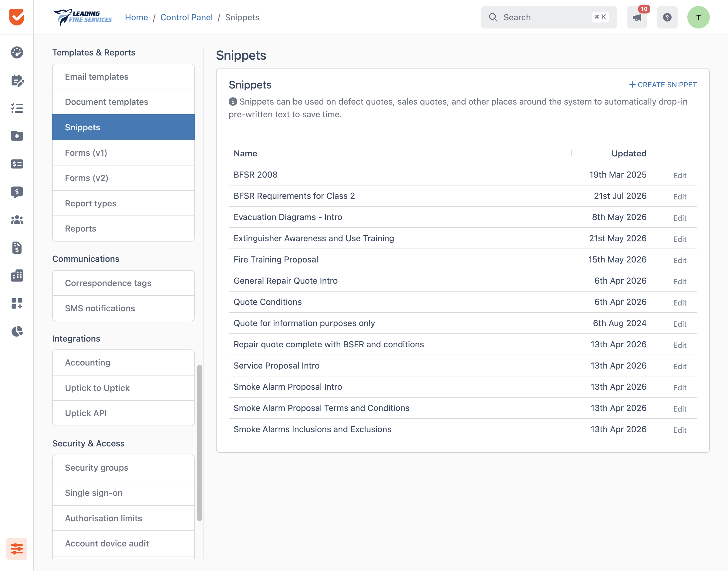Click '19th Mar 2025' updated date

coord(618,175)
